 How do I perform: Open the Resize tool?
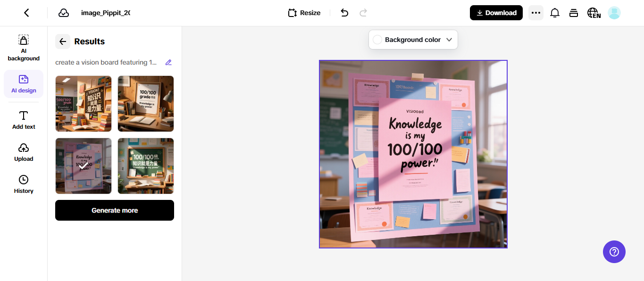[x=304, y=13]
